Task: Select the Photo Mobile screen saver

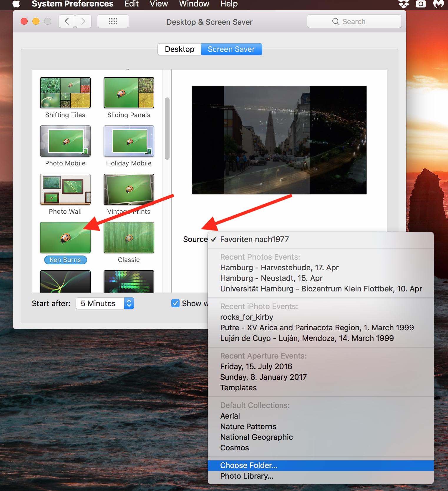Action: (65, 141)
